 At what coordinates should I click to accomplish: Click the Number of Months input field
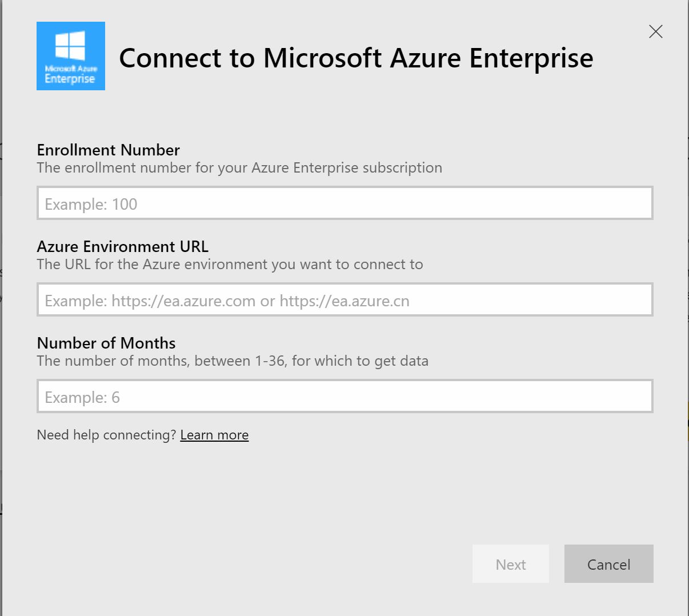pos(344,395)
